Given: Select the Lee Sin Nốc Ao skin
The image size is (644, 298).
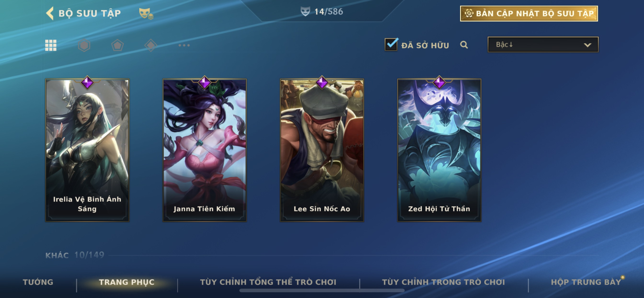Looking at the screenshot, I should pos(322,150).
